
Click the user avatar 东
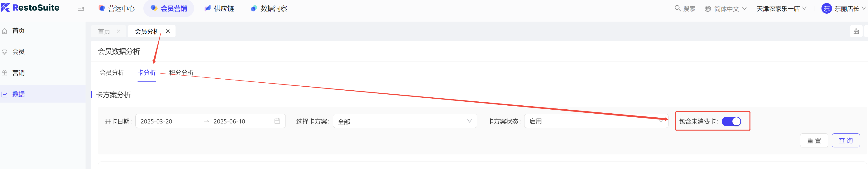(826, 9)
